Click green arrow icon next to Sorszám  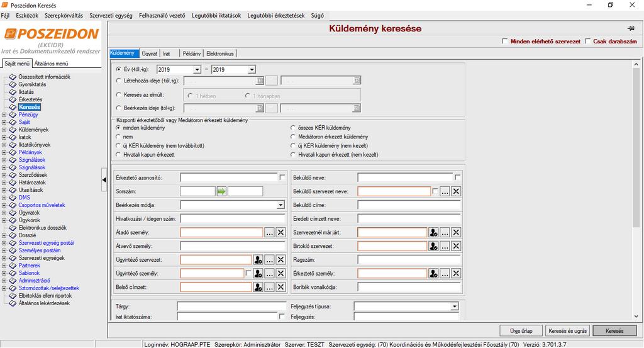(221, 191)
